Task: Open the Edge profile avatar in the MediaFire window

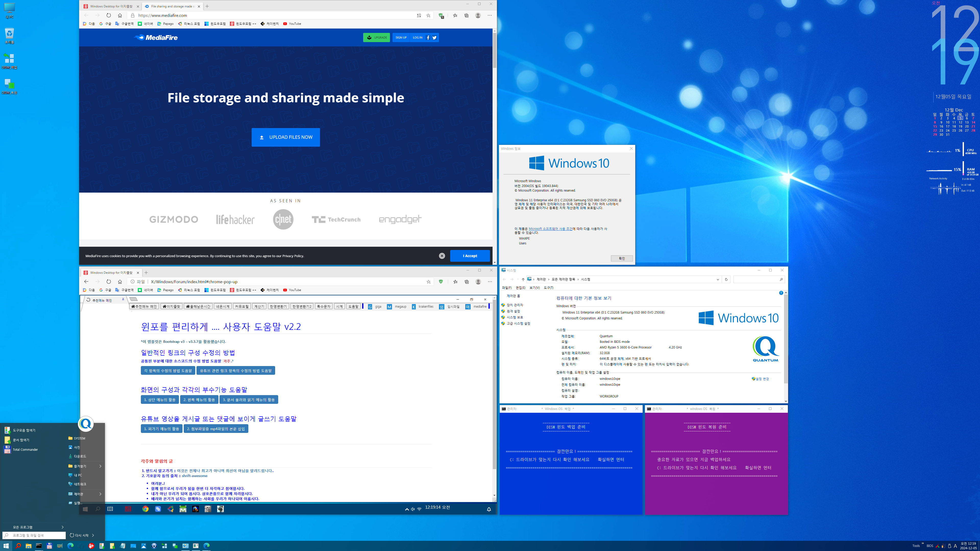Action: tap(478, 16)
